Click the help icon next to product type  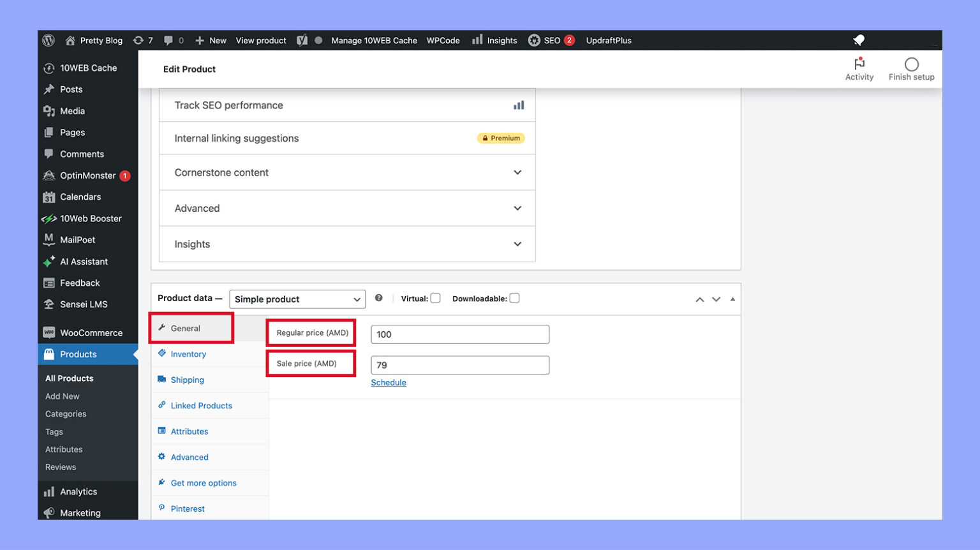[379, 298]
